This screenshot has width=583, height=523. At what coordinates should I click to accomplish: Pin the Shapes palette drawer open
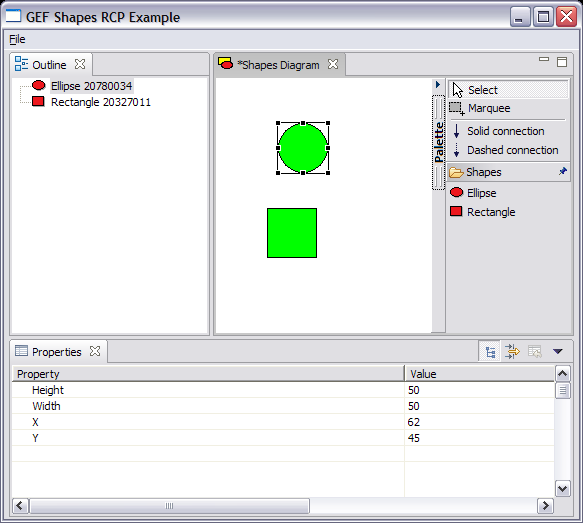point(563,171)
